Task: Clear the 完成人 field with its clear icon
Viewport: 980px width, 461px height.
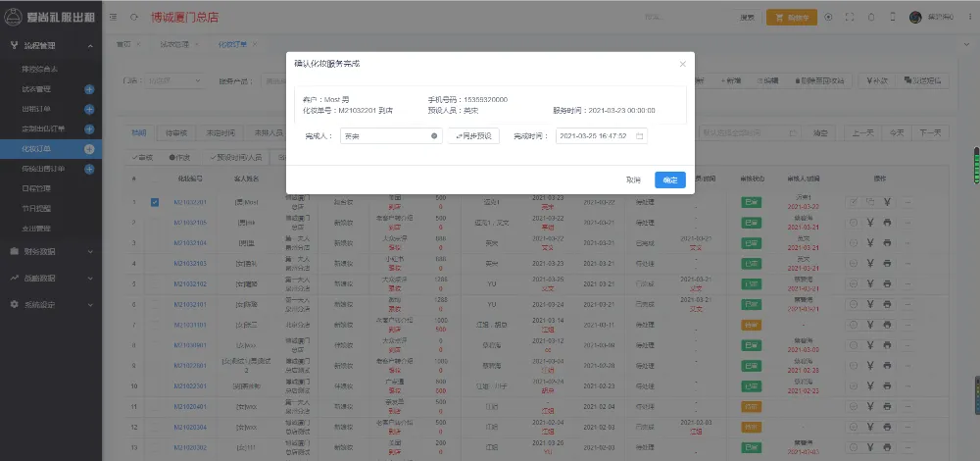Action: [434, 136]
